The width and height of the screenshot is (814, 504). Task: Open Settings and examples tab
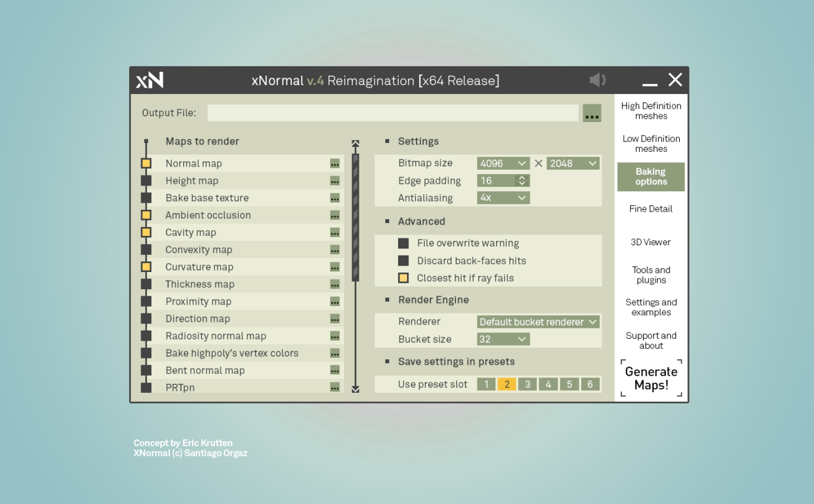pos(651,308)
